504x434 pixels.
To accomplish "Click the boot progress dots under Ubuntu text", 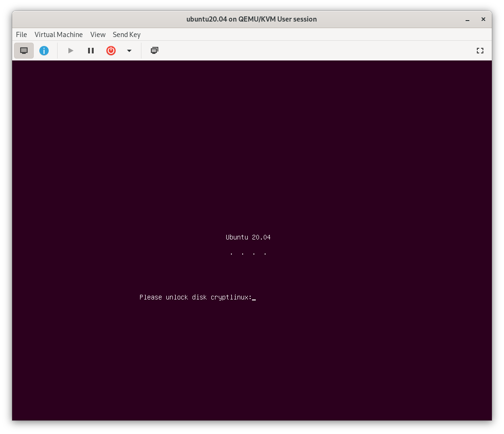I will click(x=248, y=254).
